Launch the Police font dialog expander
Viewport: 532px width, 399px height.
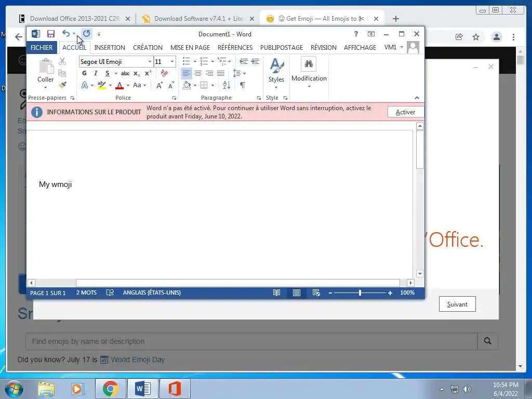(x=174, y=98)
